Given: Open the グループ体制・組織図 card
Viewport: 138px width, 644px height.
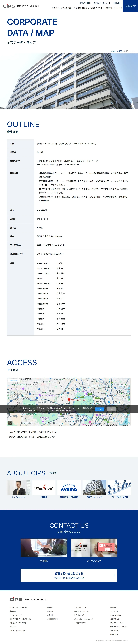Looking at the screenshot, I should [120, 489].
